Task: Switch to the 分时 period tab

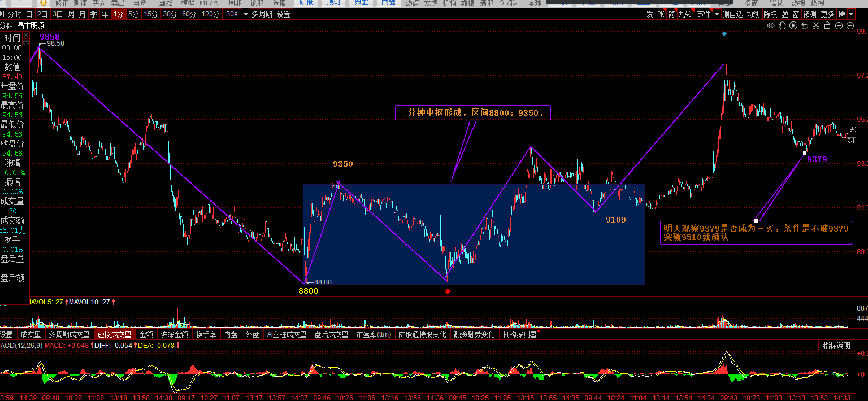Action: [15, 14]
